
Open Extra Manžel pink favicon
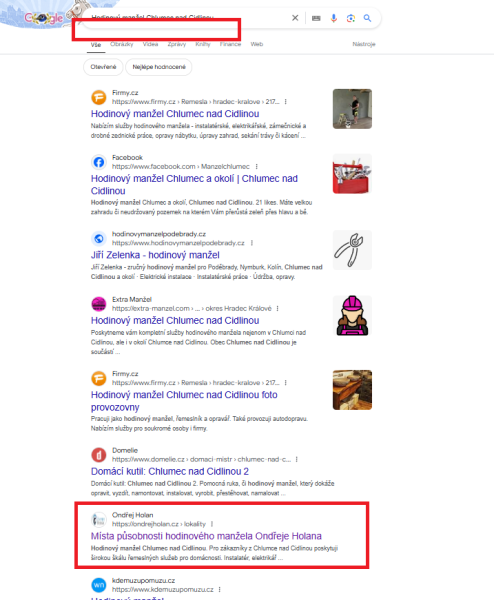pyautogui.click(x=99, y=304)
